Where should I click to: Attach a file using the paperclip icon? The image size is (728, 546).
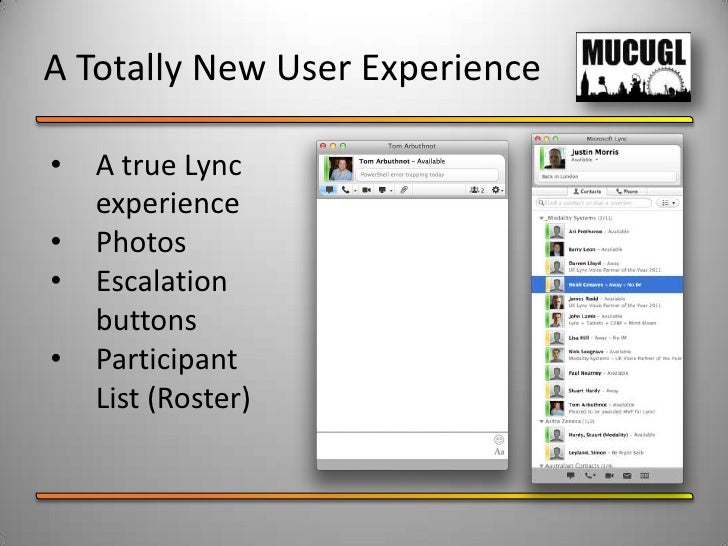point(404,190)
